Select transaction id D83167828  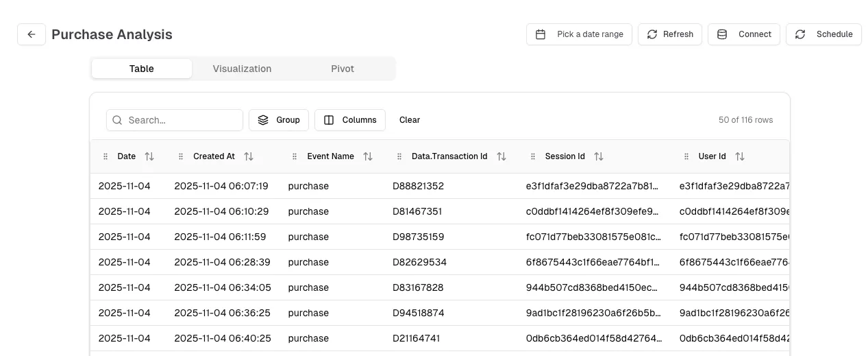(x=418, y=287)
